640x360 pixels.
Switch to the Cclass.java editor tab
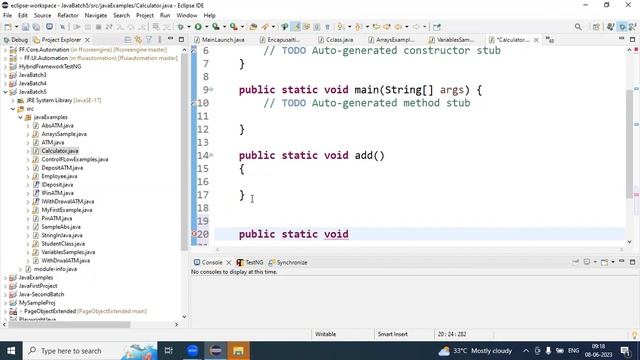pyautogui.click(x=336, y=40)
